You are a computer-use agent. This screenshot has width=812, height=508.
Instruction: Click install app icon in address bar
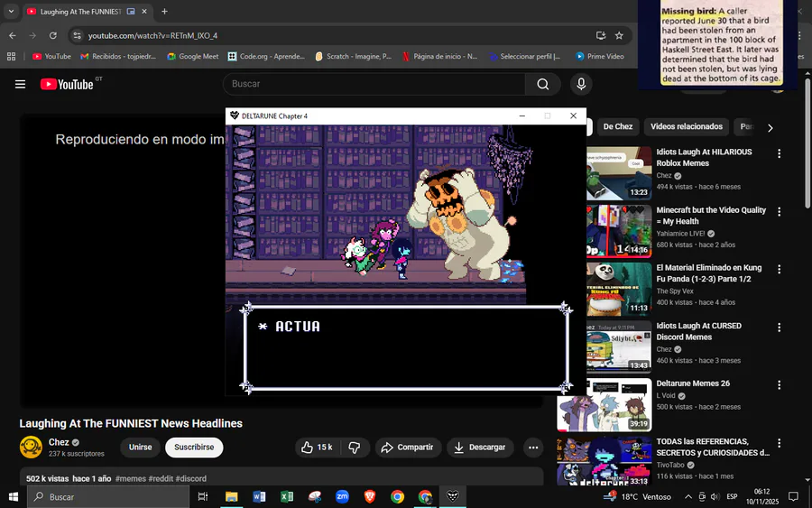[601, 36]
